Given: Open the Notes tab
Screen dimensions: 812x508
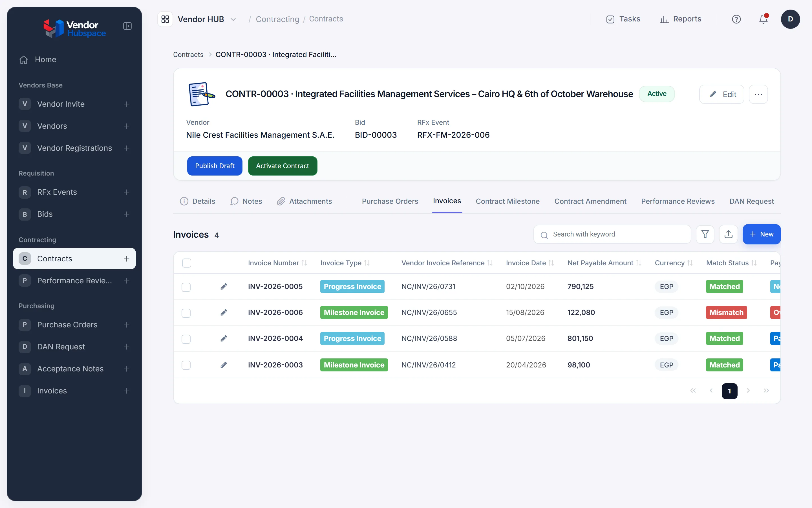Looking at the screenshot, I should (246, 201).
